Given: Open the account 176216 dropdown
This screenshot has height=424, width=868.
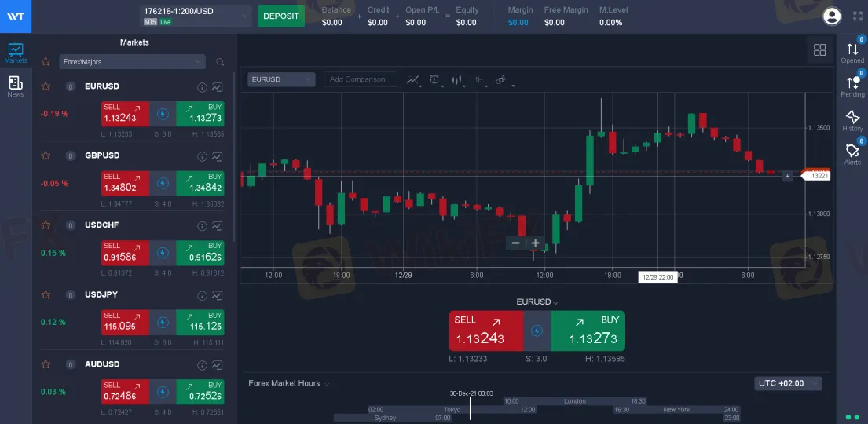Looking at the screenshot, I should 196,16.
